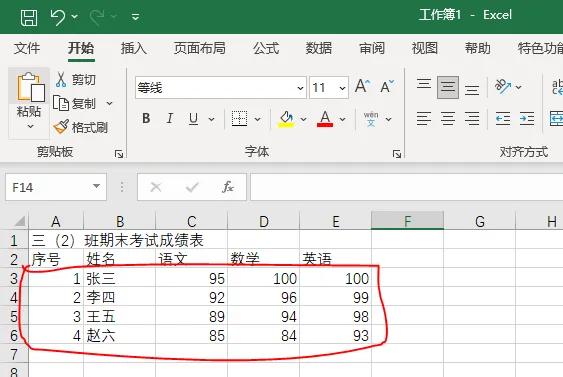
Task: Decrease indent
Action: (x=503, y=118)
